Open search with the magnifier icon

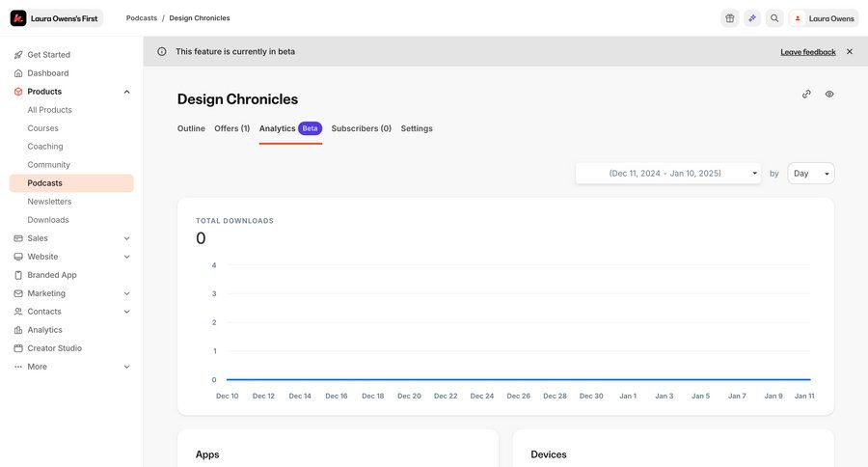tap(774, 18)
